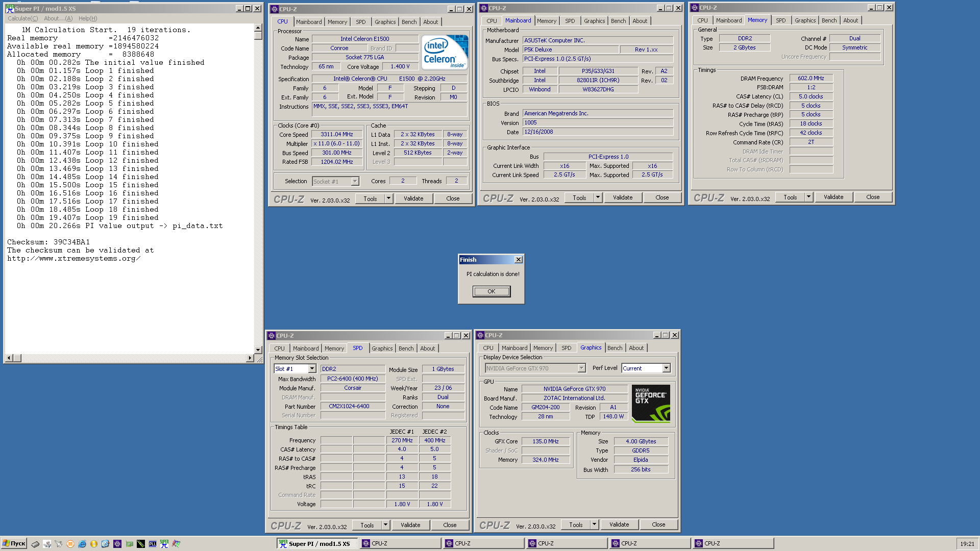Click Validate button in CPU window
This screenshot has width=980, height=551.
click(413, 198)
